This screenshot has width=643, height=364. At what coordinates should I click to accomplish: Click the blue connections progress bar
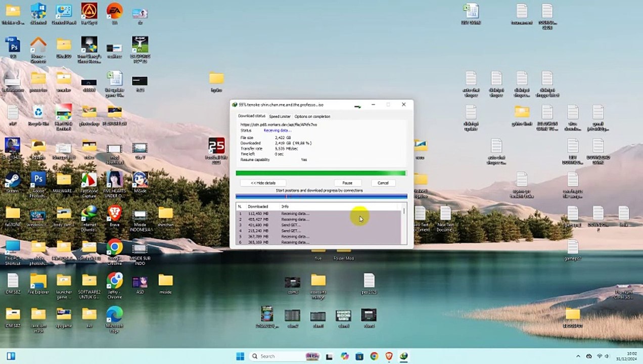(x=321, y=196)
